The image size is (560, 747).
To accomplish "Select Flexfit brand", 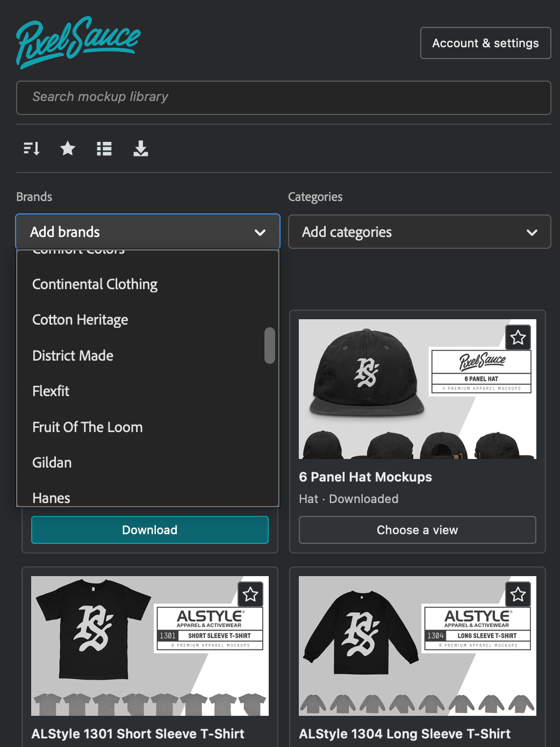I will pyautogui.click(x=148, y=391).
